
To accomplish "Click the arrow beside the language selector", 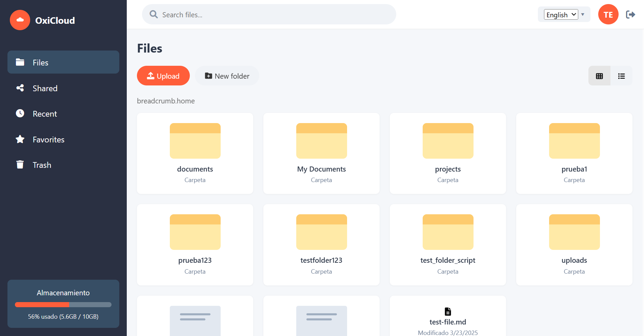I will pos(583,15).
